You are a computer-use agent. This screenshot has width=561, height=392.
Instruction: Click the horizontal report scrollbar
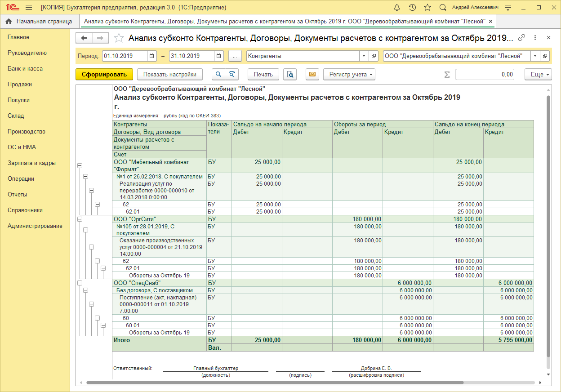(x=274, y=383)
